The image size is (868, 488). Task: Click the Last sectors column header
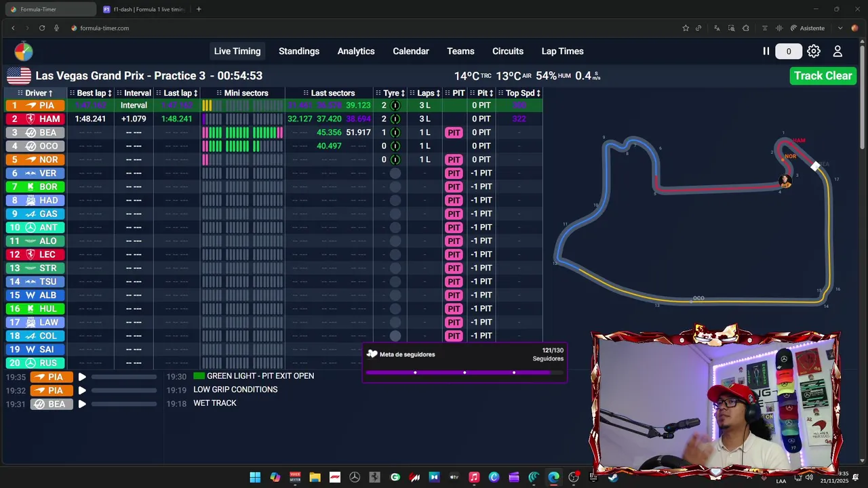329,93
